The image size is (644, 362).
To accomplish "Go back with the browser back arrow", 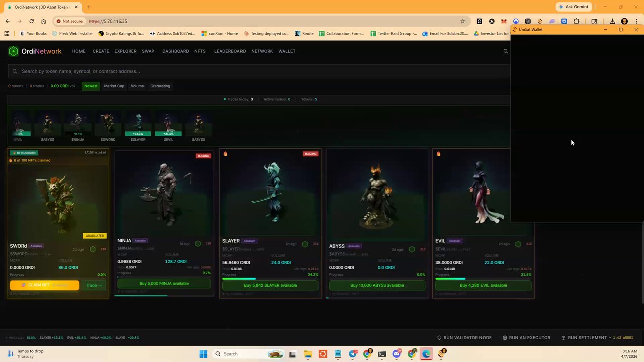I will click(x=7, y=21).
